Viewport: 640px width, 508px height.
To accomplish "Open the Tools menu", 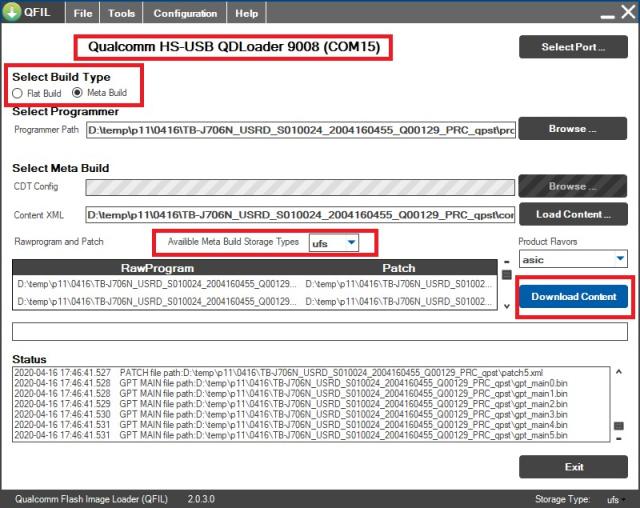I will [121, 13].
